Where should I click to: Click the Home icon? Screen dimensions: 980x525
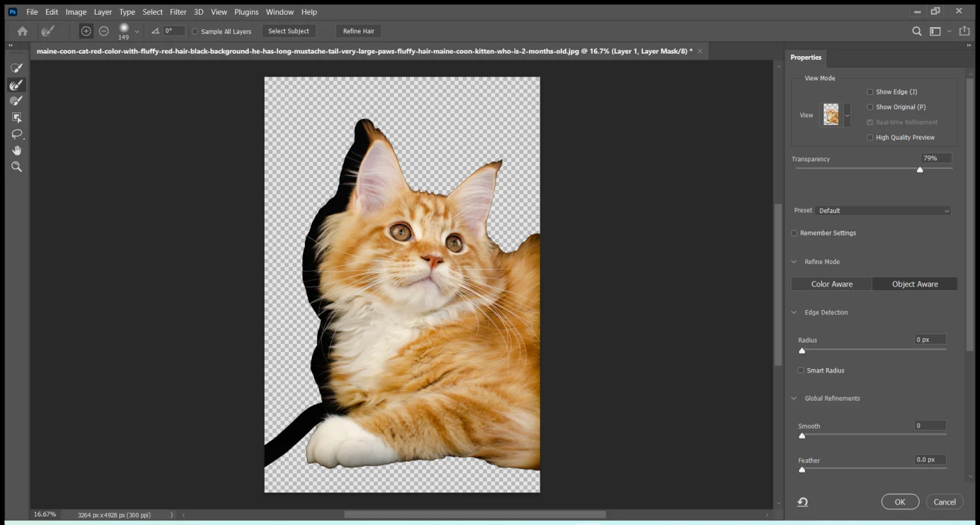point(22,31)
